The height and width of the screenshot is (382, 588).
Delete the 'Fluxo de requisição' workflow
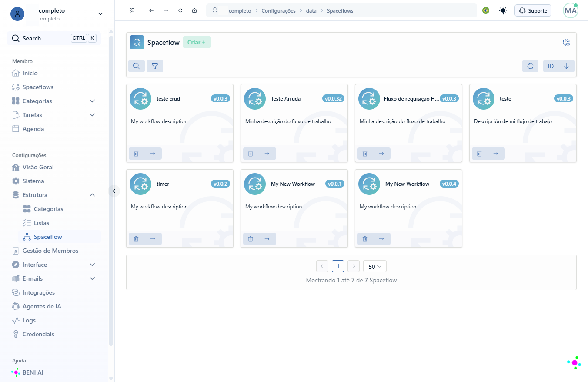click(x=365, y=154)
